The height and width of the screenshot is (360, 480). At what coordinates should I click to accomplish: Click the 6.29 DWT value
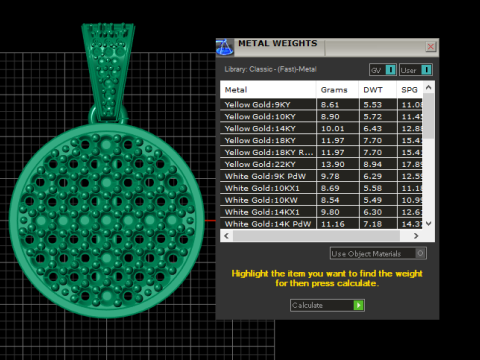pos(372,176)
